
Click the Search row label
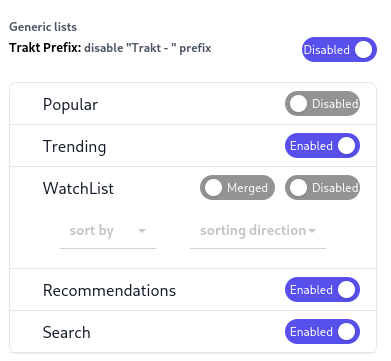pyautogui.click(x=67, y=332)
